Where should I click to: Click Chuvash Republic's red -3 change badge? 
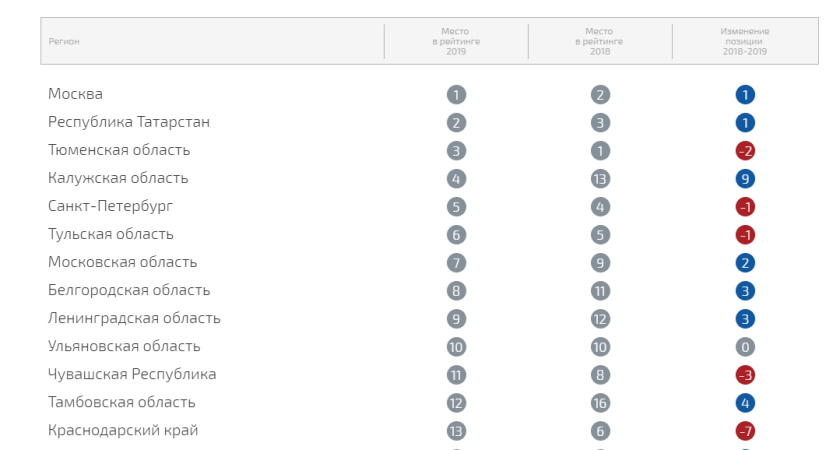coord(744,375)
